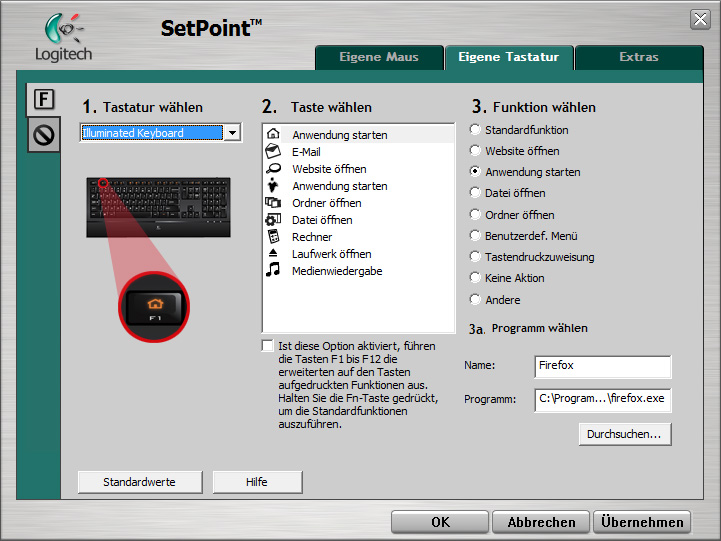Click the Hilfe button
Image resolution: width=721 pixels, height=541 pixels.
[x=257, y=482]
